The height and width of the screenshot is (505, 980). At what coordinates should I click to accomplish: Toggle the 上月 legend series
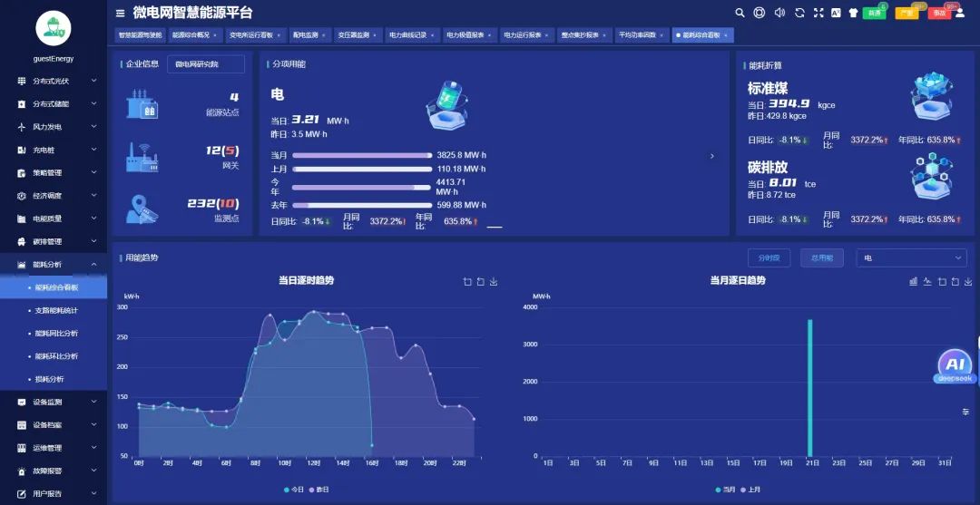pos(750,490)
